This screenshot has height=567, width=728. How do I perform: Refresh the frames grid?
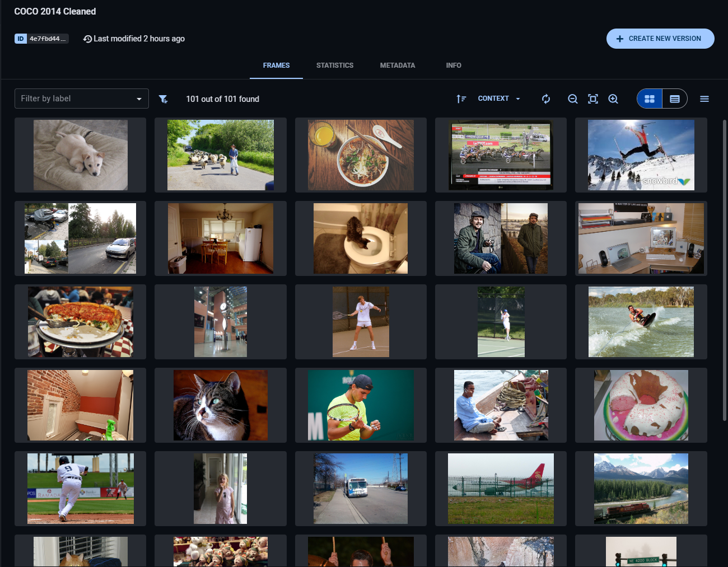tap(545, 99)
